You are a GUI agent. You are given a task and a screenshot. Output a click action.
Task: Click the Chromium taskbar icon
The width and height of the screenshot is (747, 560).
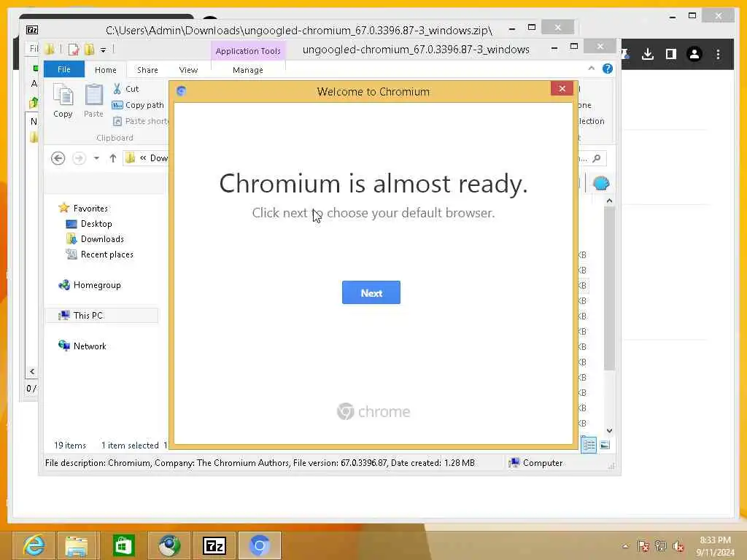pos(260,545)
